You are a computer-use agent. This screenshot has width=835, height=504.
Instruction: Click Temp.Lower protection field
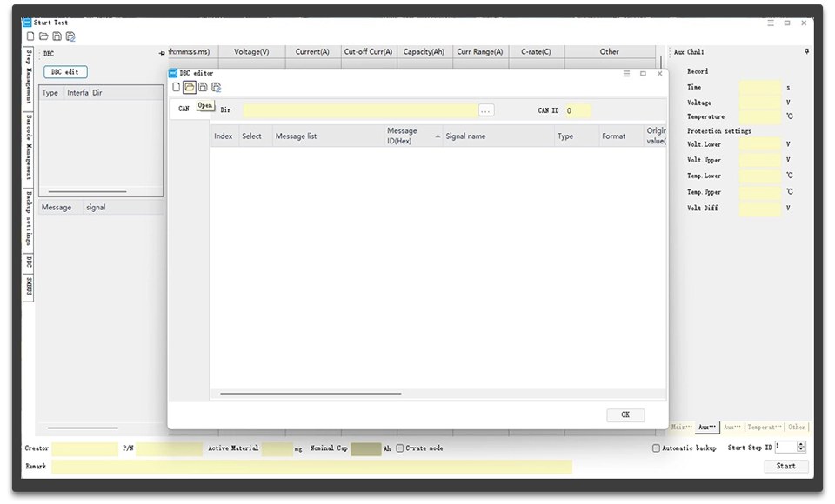click(x=760, y=176)
